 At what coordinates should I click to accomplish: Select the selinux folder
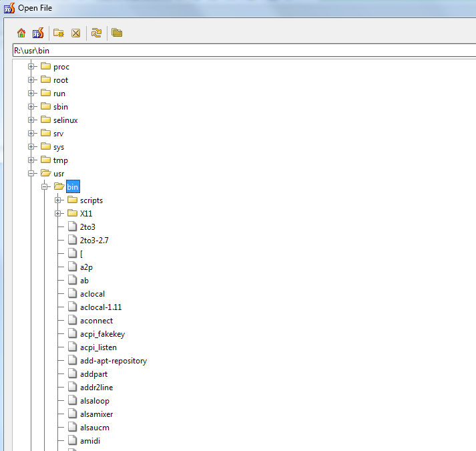(65, 120)
